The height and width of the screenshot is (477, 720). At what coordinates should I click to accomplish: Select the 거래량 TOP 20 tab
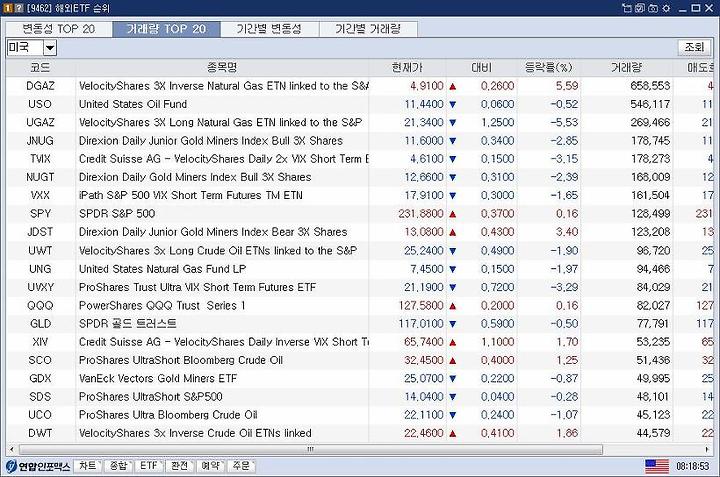(x=166, y=29)
